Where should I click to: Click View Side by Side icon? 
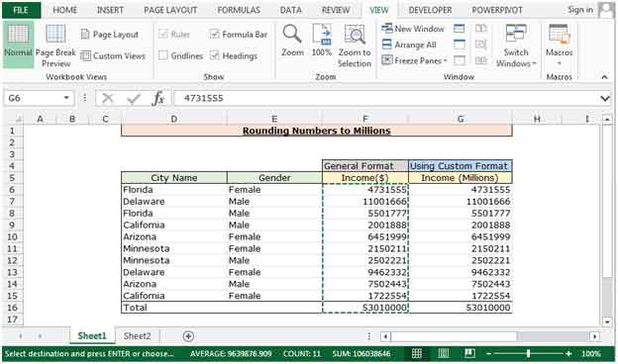(481, 29)
